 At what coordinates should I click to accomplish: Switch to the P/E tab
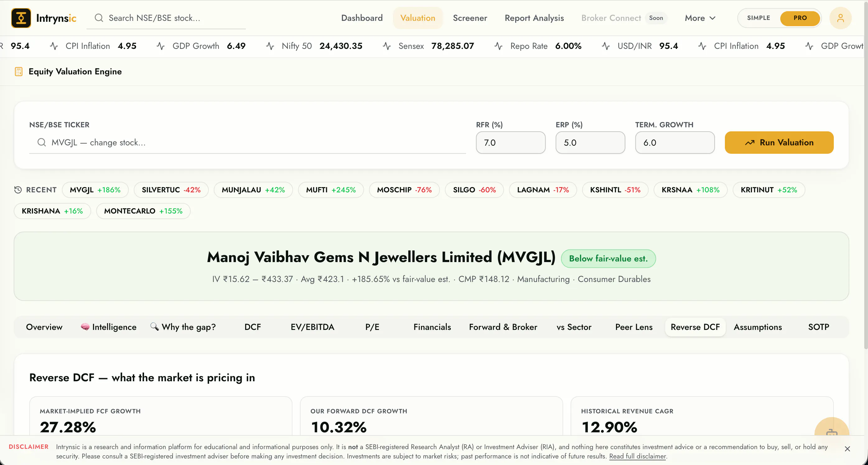point(372,327)
